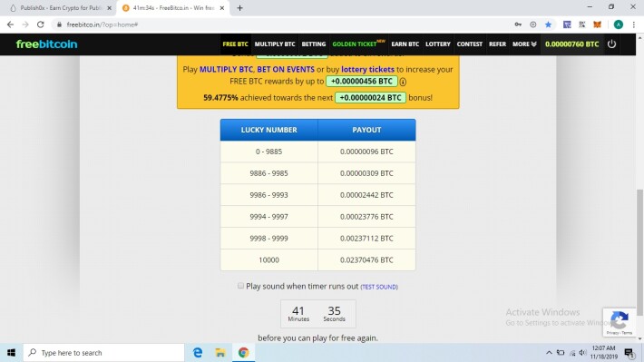Click the BET ON EVENTS link
Viewport: 644px width, 362px height.
(x=286, y=70)
